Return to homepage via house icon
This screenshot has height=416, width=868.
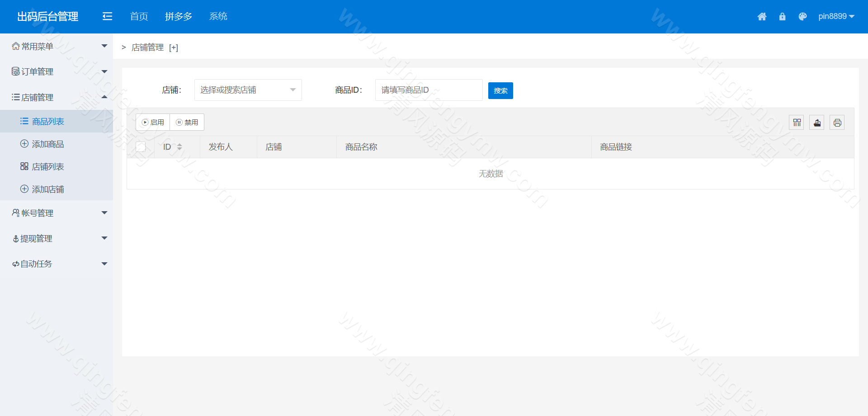click(x=762, y=16)
